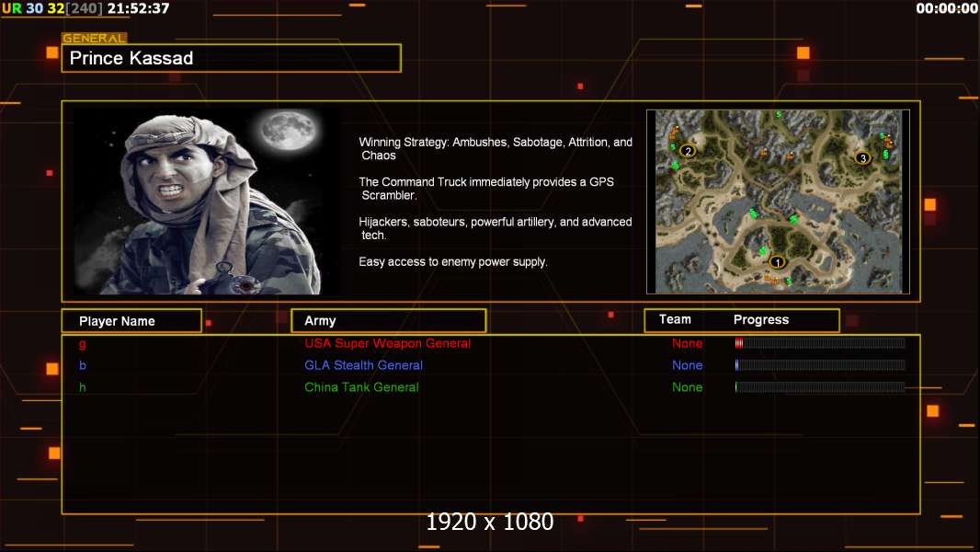Click green player's team 'None'
Viewport: 980px width, 552px height.
(x=687, y=387)
